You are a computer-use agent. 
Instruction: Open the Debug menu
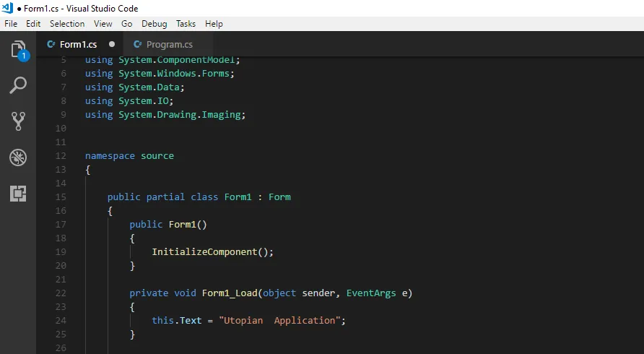coord(154,24)
